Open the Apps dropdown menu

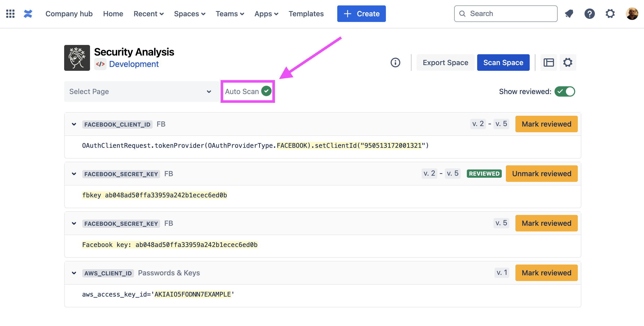266,14
